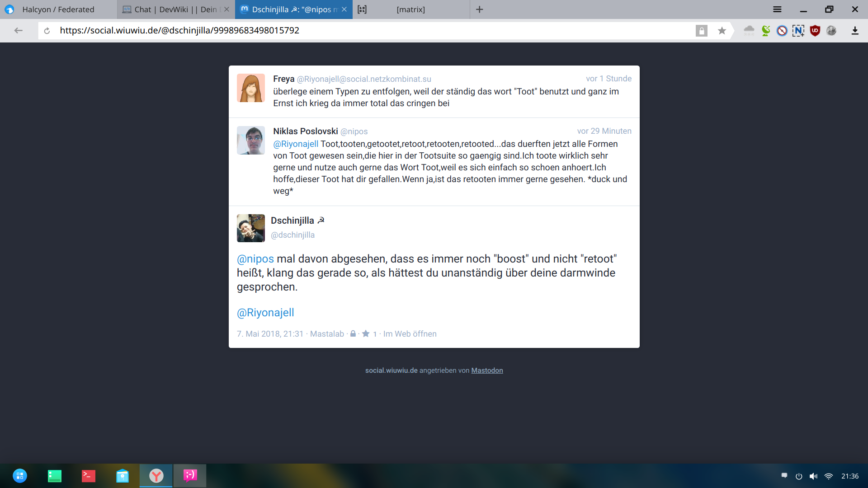Click Freya's avatar thumbnail
Viewport: 868px width, 488px height.
pyautogui.click(x=250, y=88)
